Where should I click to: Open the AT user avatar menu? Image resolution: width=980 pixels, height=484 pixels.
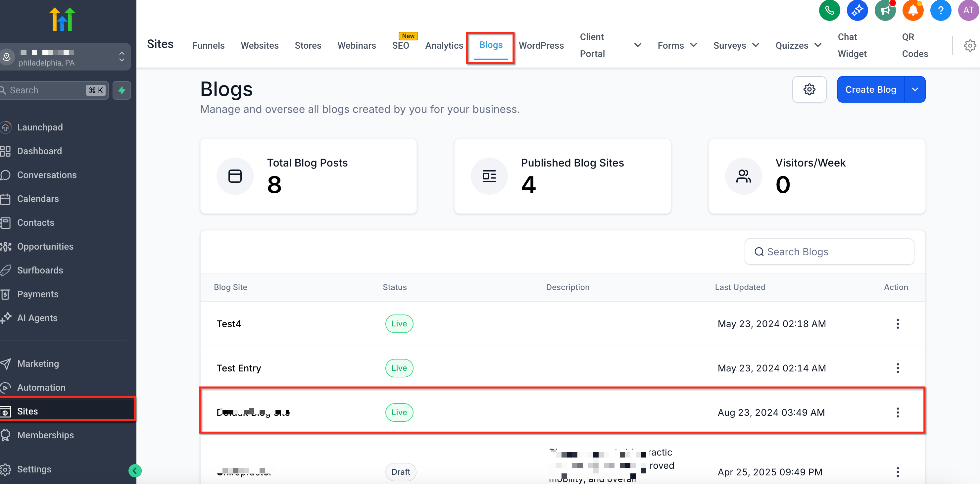[x=968, y=10]
